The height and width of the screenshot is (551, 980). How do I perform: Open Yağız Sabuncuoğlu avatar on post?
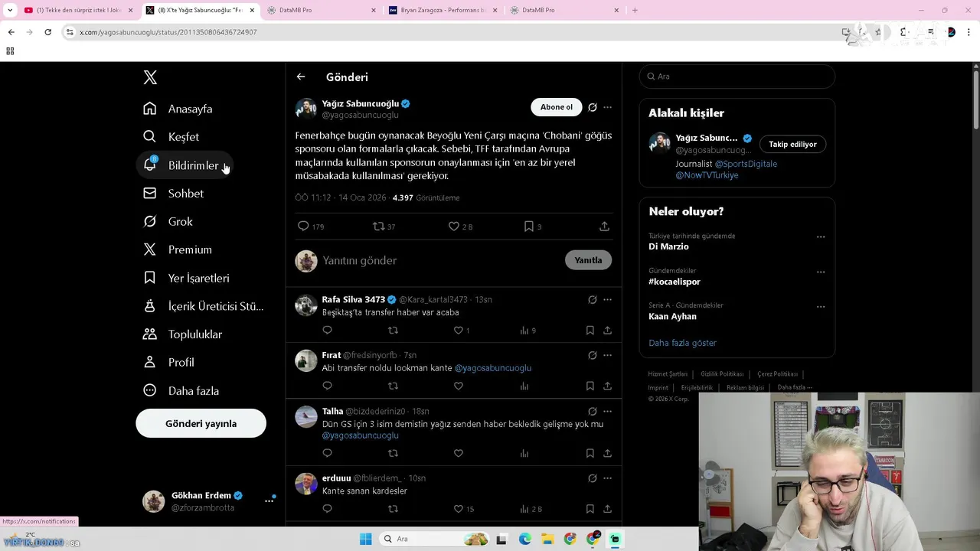306,109
